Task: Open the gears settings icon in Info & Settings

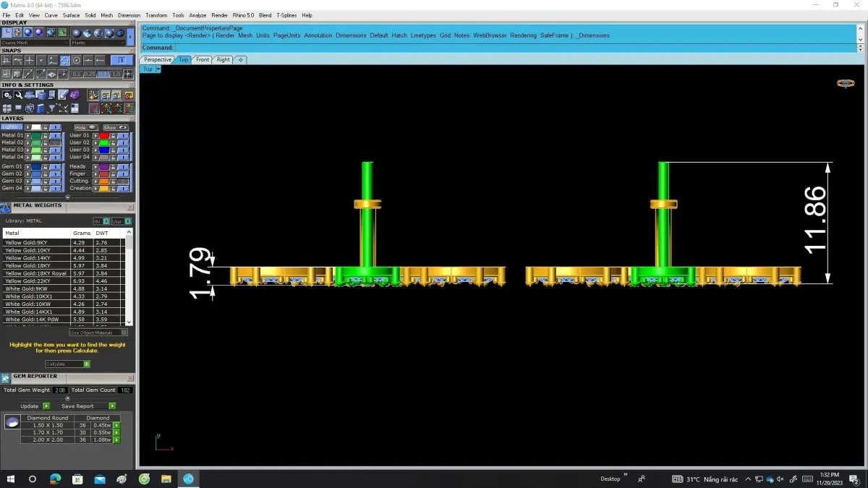Action: [7, 94]
